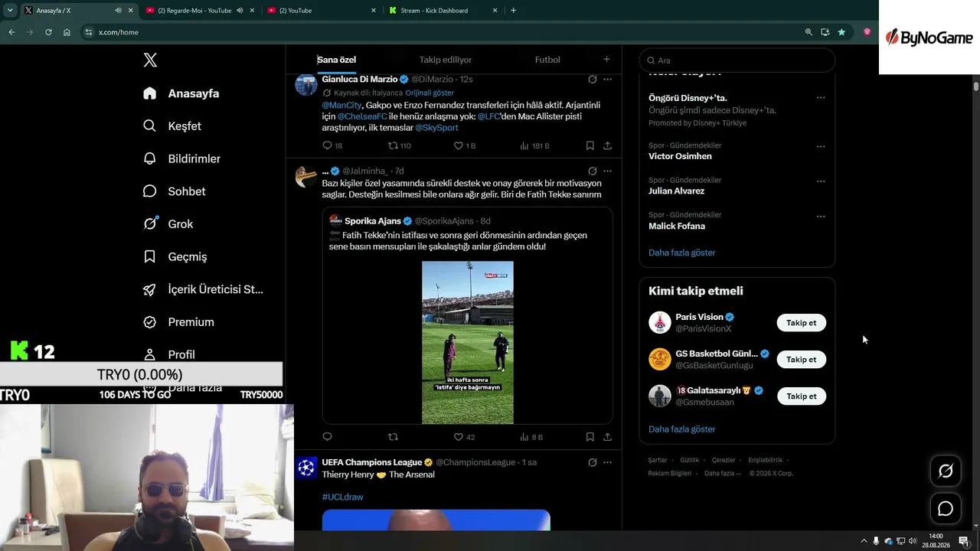The height and width of the screenshot is (551, 980).
Task: Open the browser tab search dropdown
Action: coord(10,11)
